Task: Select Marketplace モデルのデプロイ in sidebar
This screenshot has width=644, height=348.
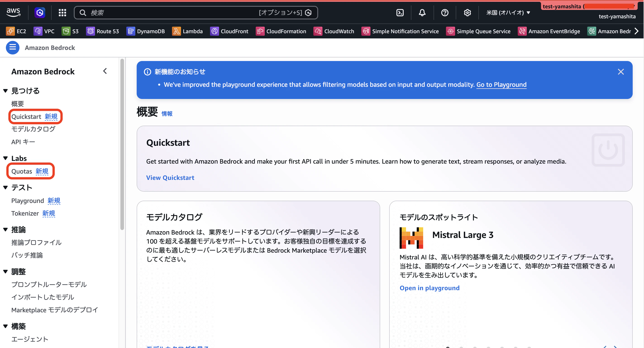Action: 55,310
